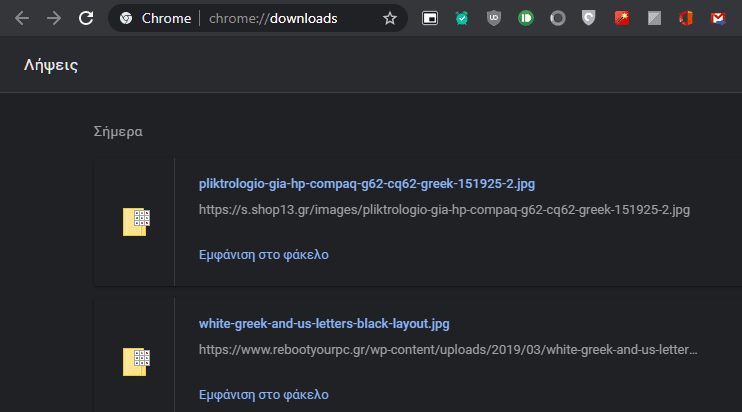Open the picture-in-picture extension

coord(430,18)
